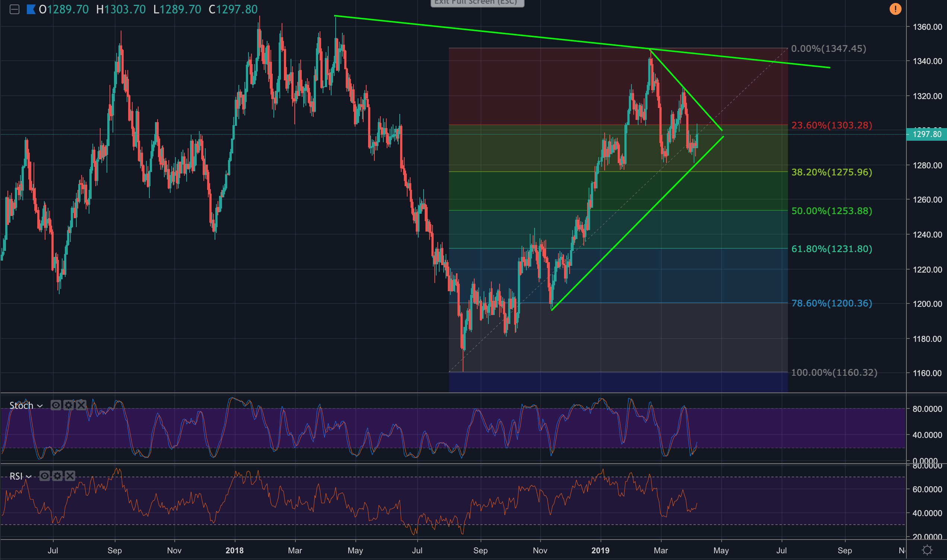Click the close value C1297.80 in the legend

click(x=233, y=9)
